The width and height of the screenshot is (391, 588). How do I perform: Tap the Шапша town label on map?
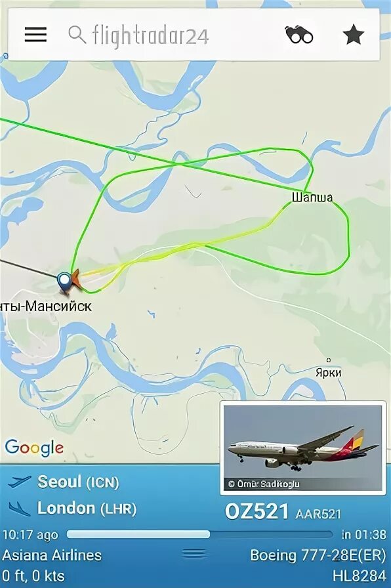coord(312,198)
